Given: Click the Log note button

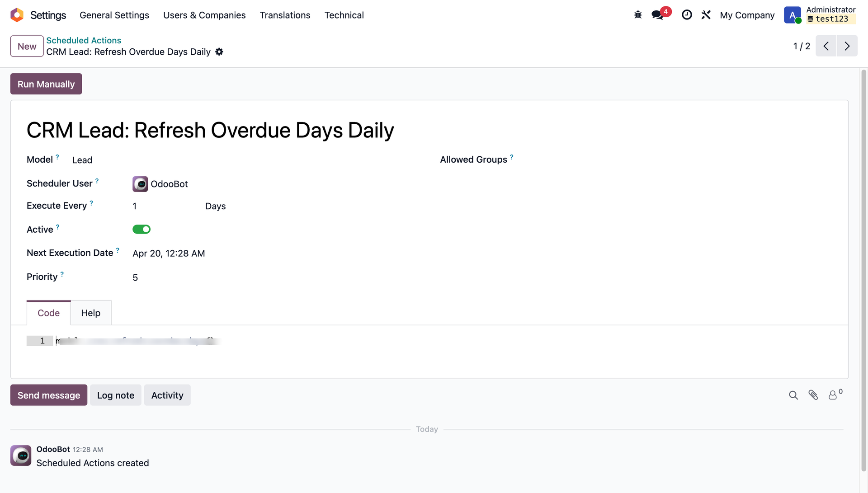Looking at the screenshot, I should (116, 395).
